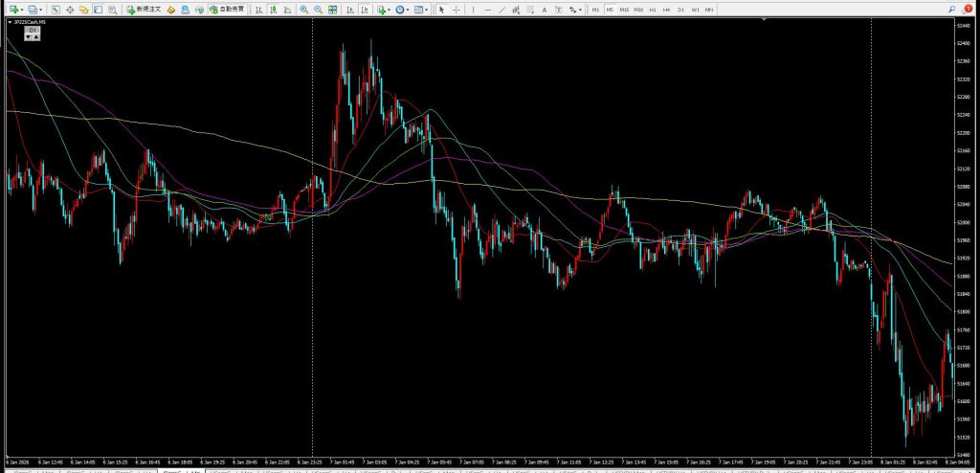Click the Data Window crosshair-circle icon
This screenshot has width=980, height=473.
[x=71, y=9]
